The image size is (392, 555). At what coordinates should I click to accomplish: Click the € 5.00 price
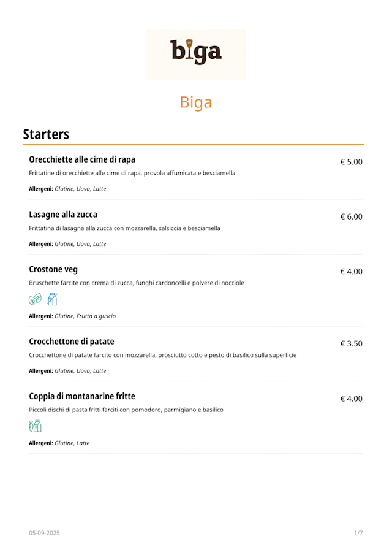coord(352,162)
